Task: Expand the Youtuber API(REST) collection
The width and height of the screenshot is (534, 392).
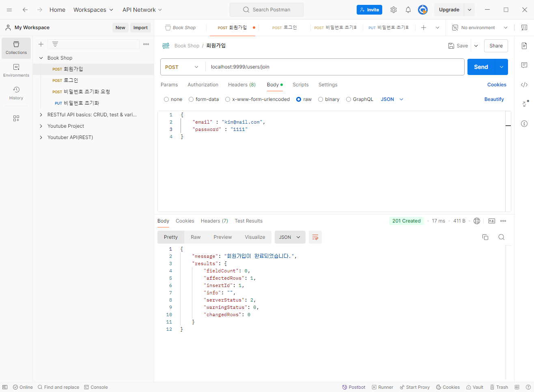Action: click(x=41, y=137)
